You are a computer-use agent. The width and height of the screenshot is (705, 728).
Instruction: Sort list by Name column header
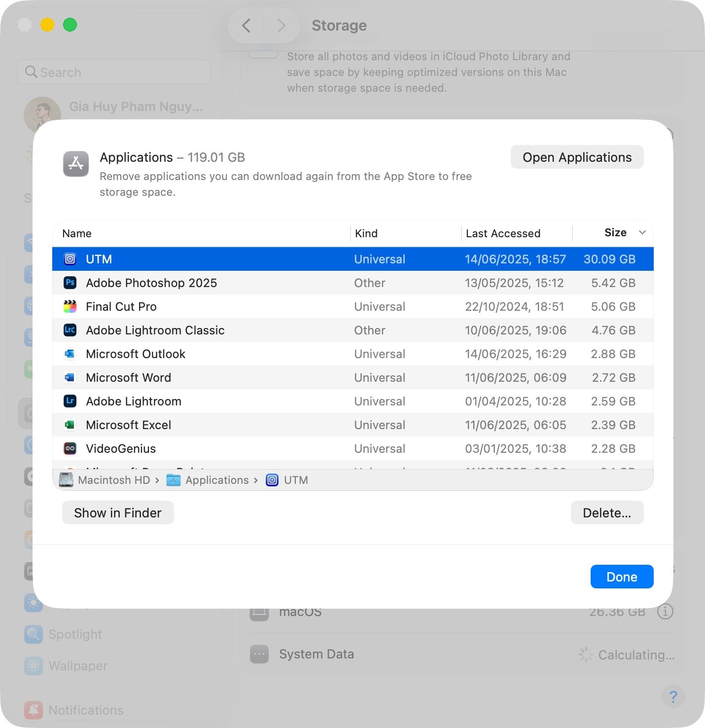77,233
